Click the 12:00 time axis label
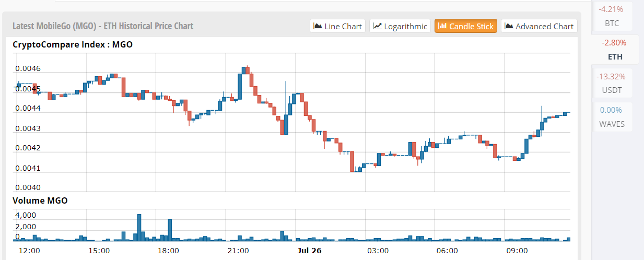Viewport: 644px width, 260px height. click(x=29, y=251)
